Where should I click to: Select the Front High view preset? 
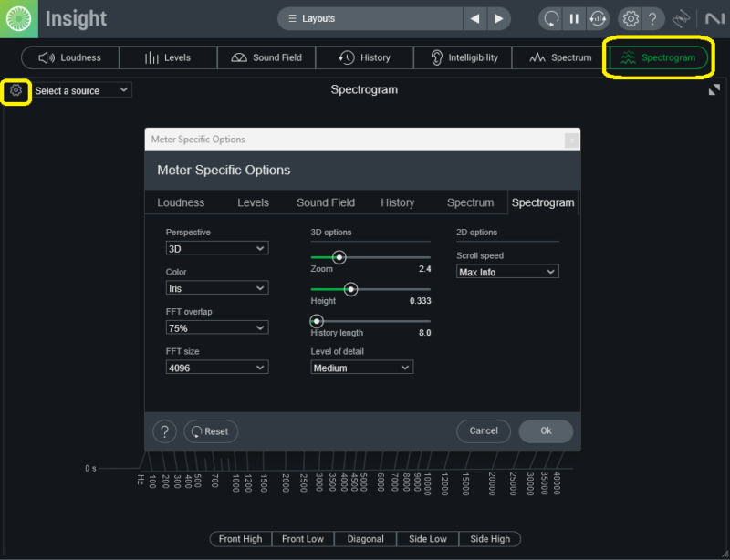point(241,539)
